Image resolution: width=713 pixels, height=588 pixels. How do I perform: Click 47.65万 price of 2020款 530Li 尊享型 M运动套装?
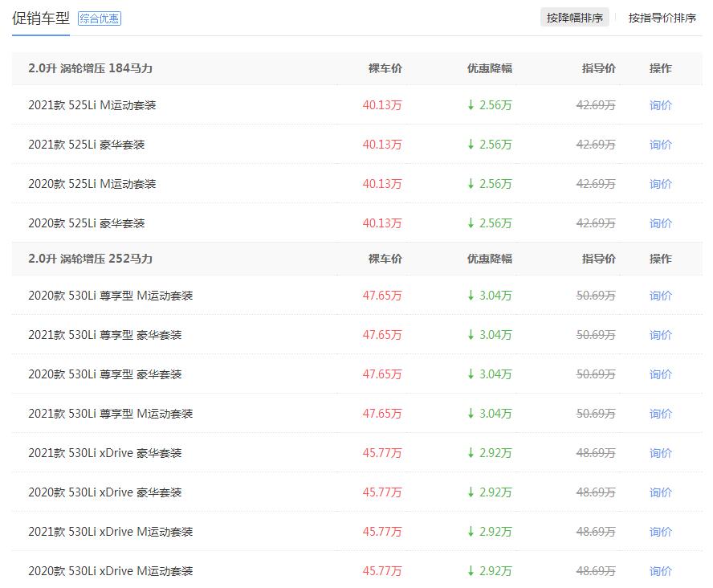click(x=382, y=296)
